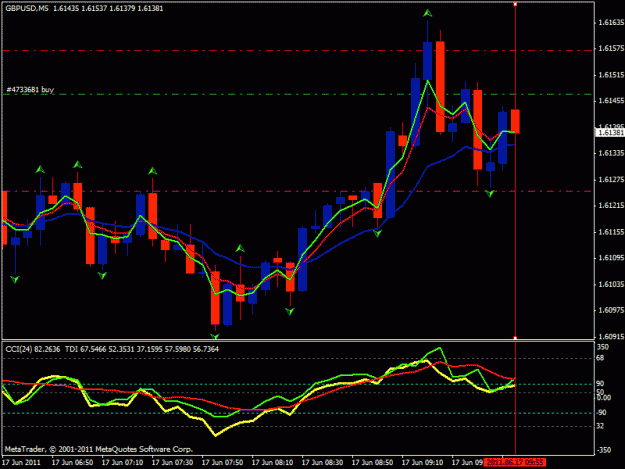Click the 17 Jun 07:50 time label

[222, 463]
